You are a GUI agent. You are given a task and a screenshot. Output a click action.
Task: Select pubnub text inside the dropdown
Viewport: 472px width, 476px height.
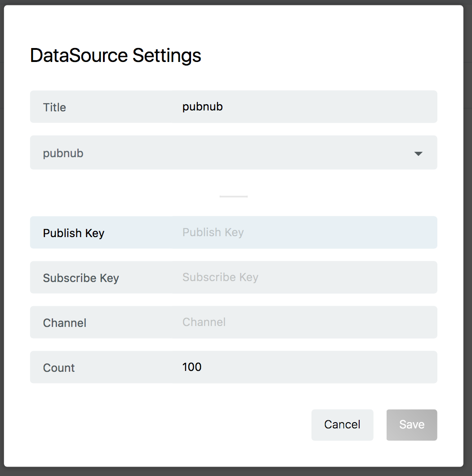[x=63, y=153]
